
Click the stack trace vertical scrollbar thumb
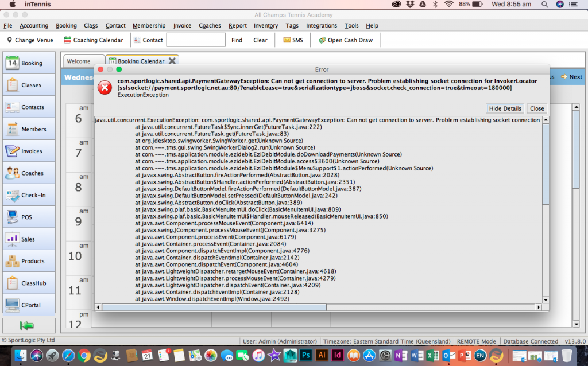coord(546,165)
